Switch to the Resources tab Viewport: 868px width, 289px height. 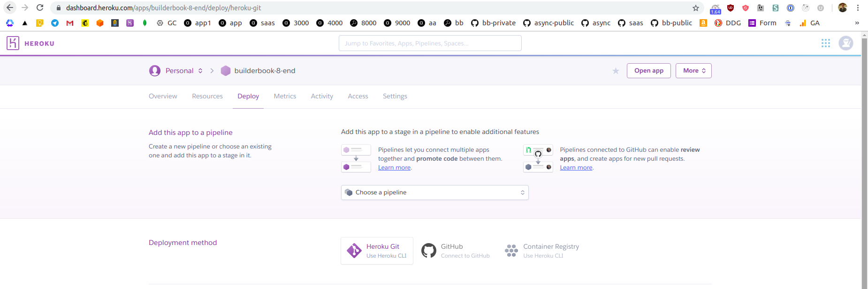tap(207, 96)
